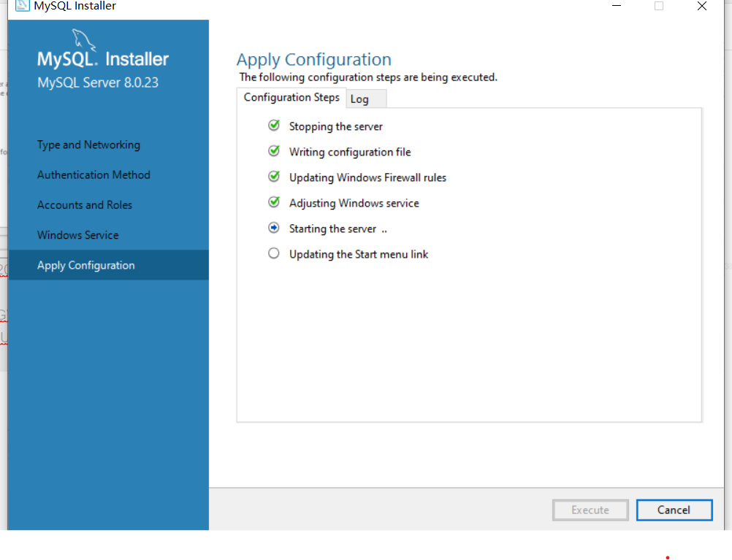Click the Apply Configuration page heading
The width and height of the screenshot is (732, 560).
(313, 60)
